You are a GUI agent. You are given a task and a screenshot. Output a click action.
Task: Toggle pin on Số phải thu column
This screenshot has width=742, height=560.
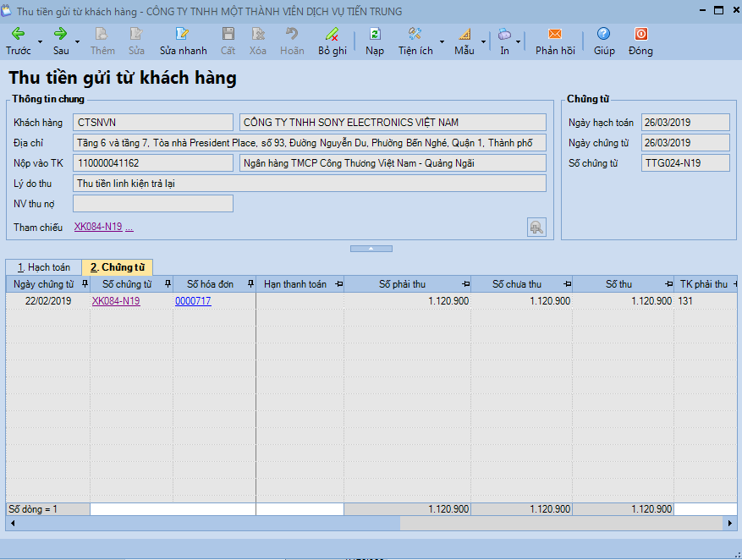point(465,284)
